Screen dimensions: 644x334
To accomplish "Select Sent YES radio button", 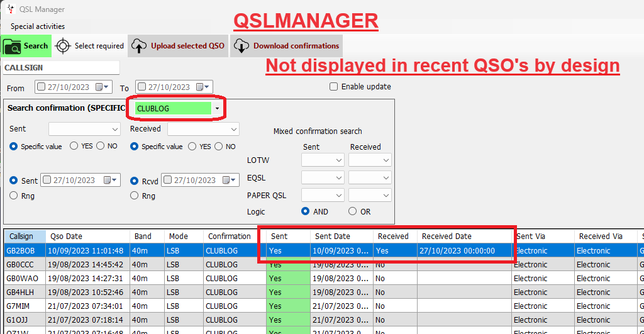I will click(x=74, y=146).
